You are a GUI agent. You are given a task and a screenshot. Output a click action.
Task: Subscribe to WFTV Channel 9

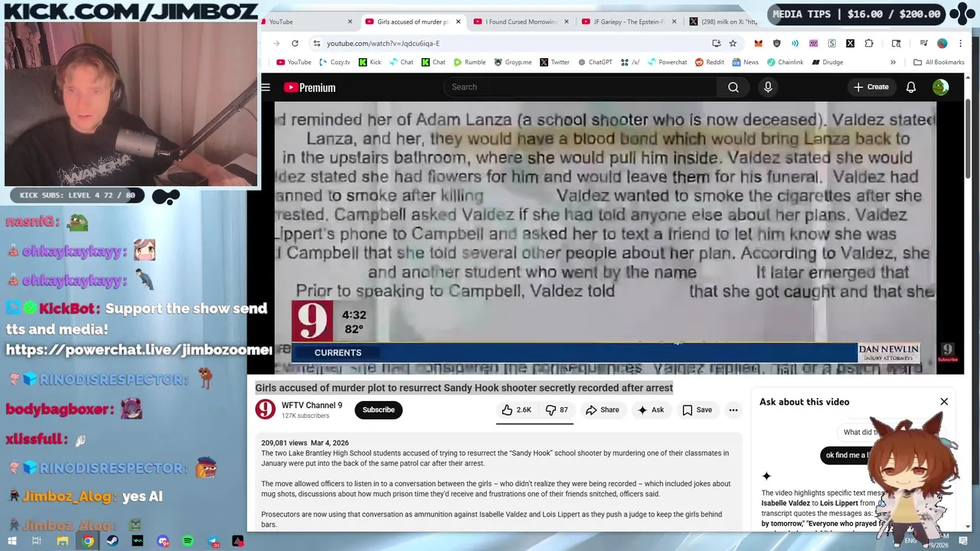[378, 410]
